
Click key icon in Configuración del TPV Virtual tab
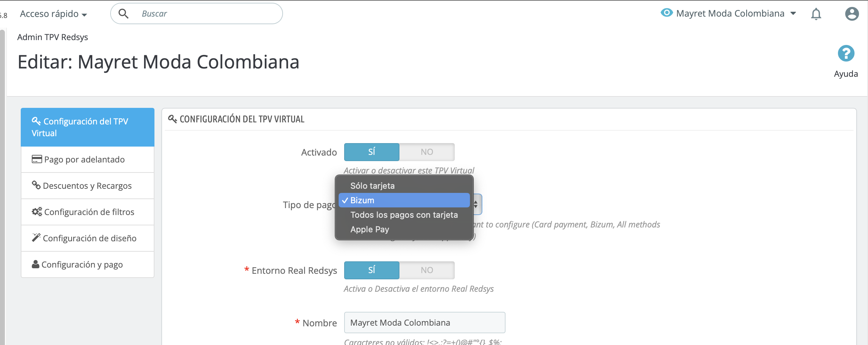36,121
